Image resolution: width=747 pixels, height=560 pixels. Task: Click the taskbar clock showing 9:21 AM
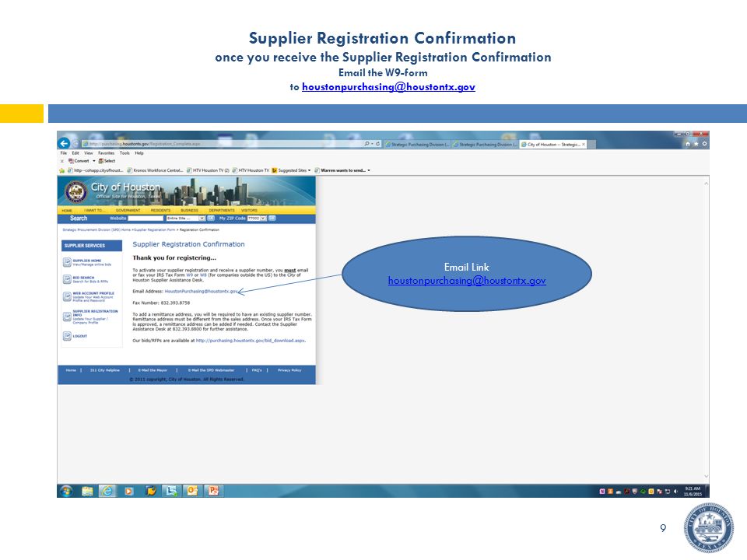click(x=693, y=492)
